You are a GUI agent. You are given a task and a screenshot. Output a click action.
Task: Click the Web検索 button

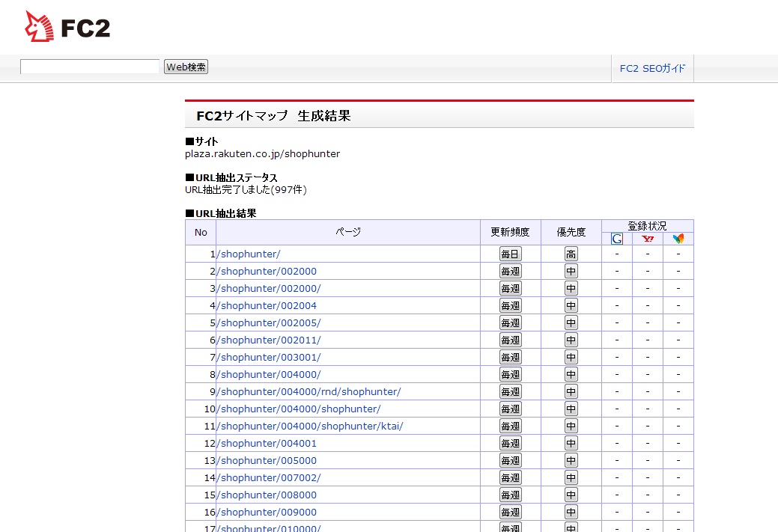coord(186,67)
